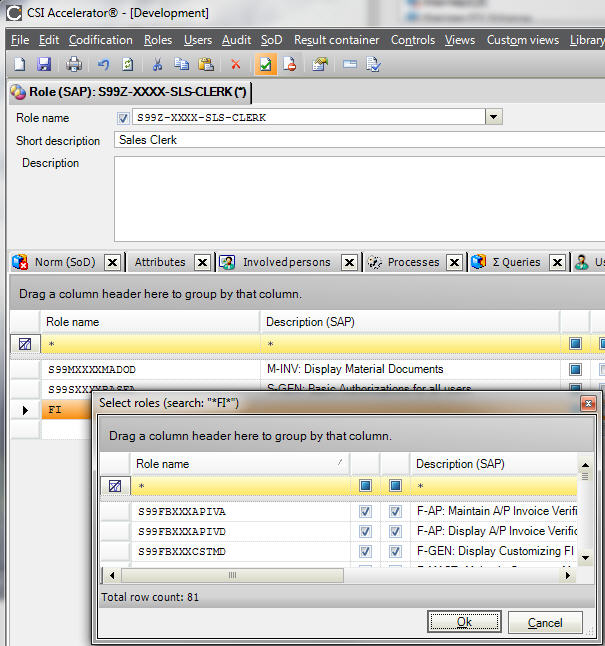Click the Paste clipboard icon
Screen dimensions: 605x646
click(206, 64)
